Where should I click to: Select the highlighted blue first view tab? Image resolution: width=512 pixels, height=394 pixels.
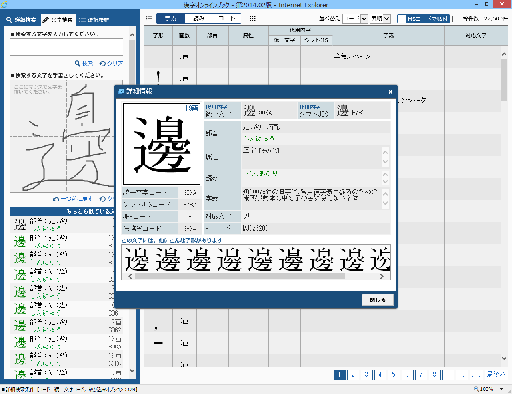pyautogui.click(x=170, y=18)
